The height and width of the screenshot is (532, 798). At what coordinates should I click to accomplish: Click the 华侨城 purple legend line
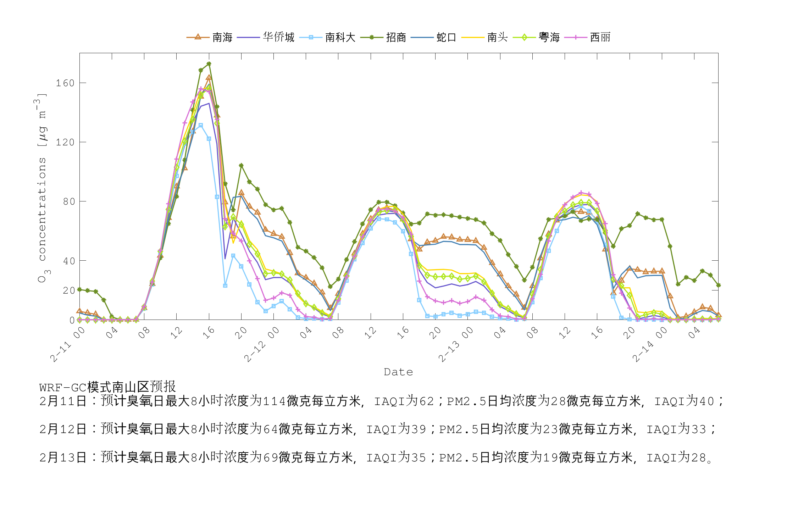248,37
